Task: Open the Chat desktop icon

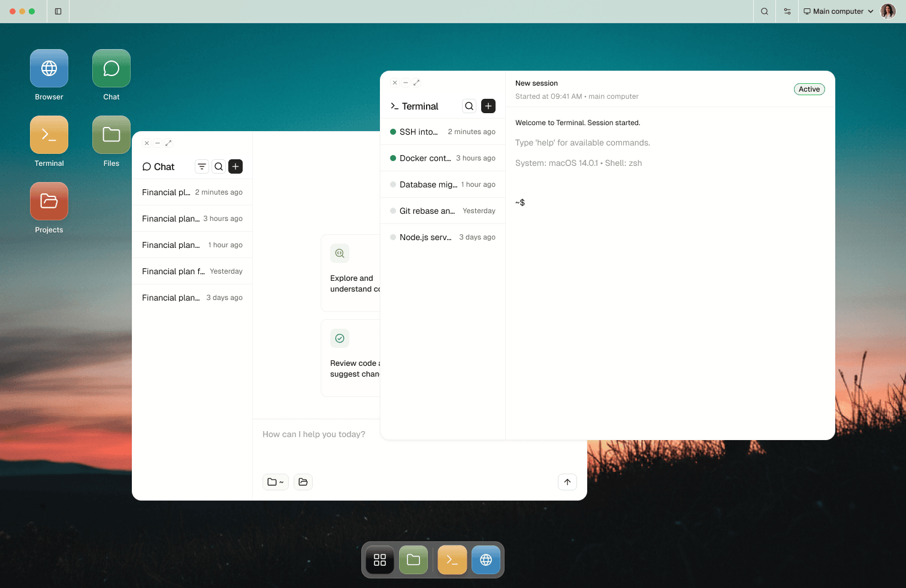Action: click(111, 68)
